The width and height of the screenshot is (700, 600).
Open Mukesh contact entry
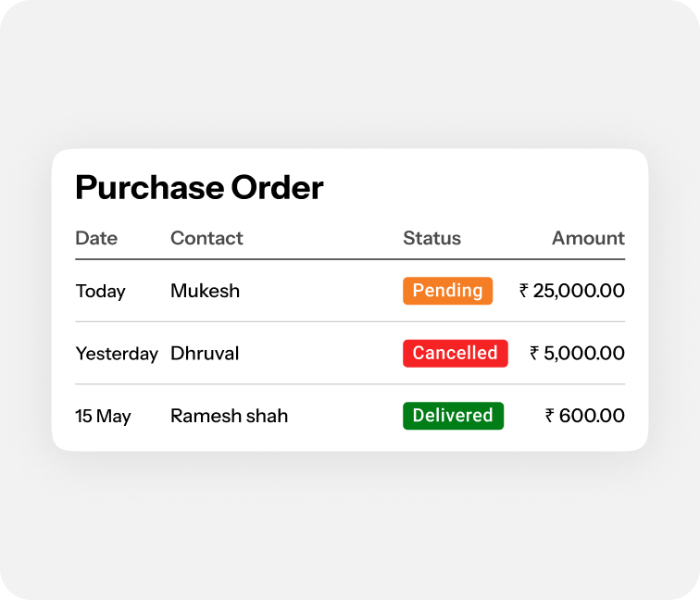(x=206, y=291)
